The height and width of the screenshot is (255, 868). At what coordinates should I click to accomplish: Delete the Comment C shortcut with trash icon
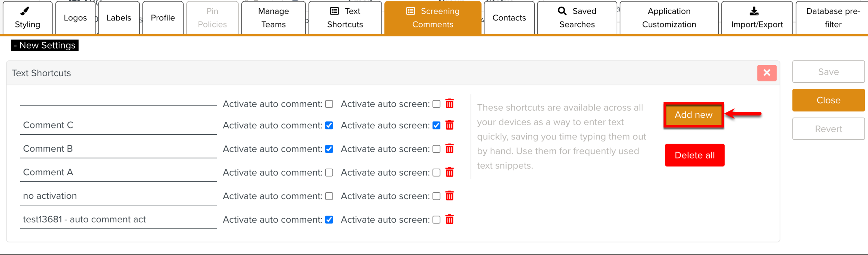pyautogui.click(x=449, y=125)
